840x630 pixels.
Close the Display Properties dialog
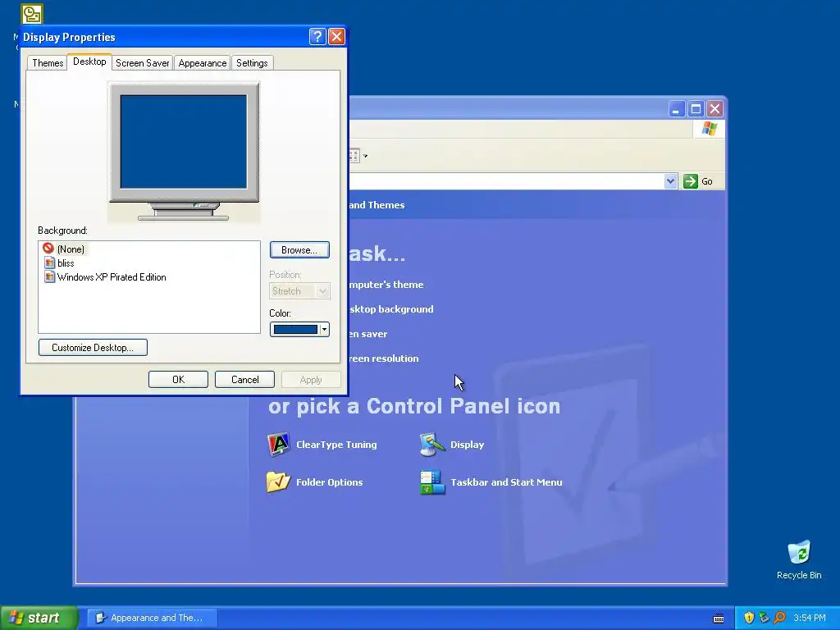tap(336, 36)
